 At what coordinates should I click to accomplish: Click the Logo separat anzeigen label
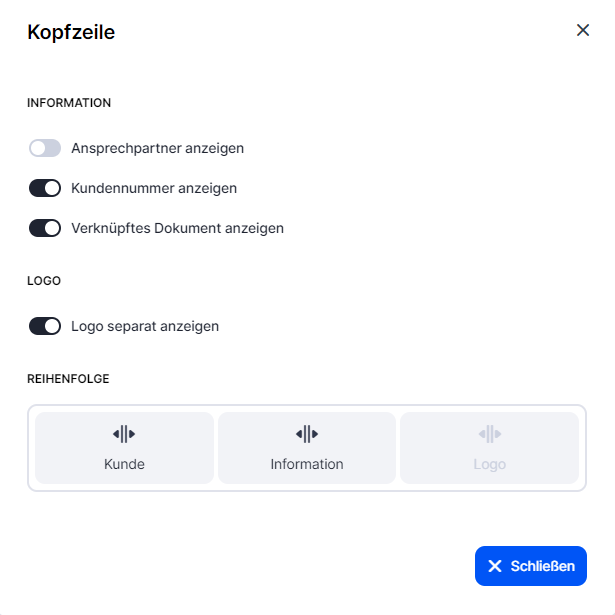click(145, 326)
